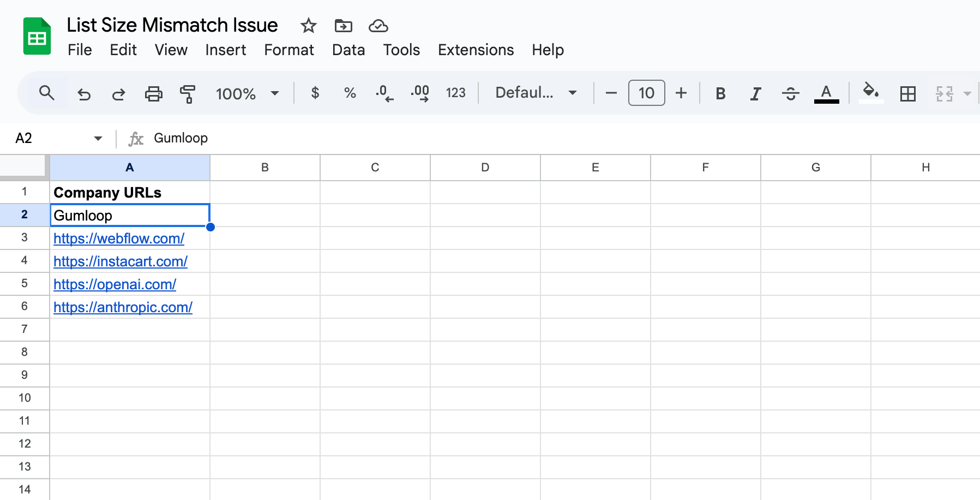Toggle italic formatting

coord(755,94)
